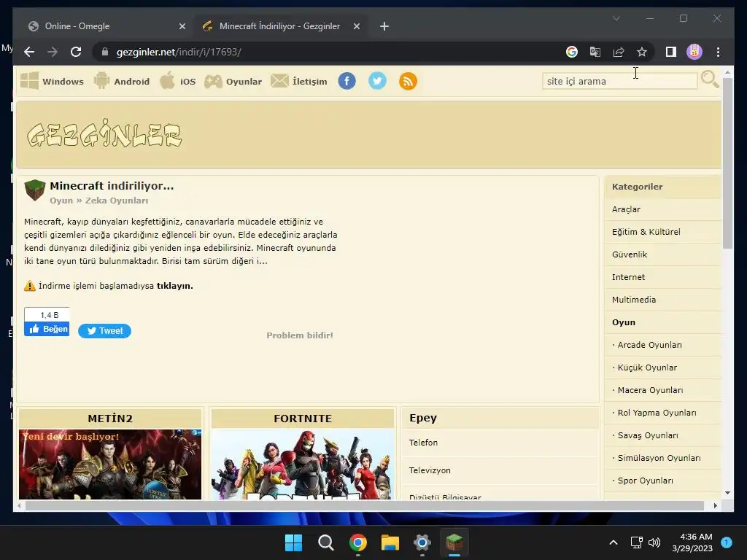Open the iOS category menu
Screen dimensions: 747x560
pyautogui.click(x=177, y=81)
